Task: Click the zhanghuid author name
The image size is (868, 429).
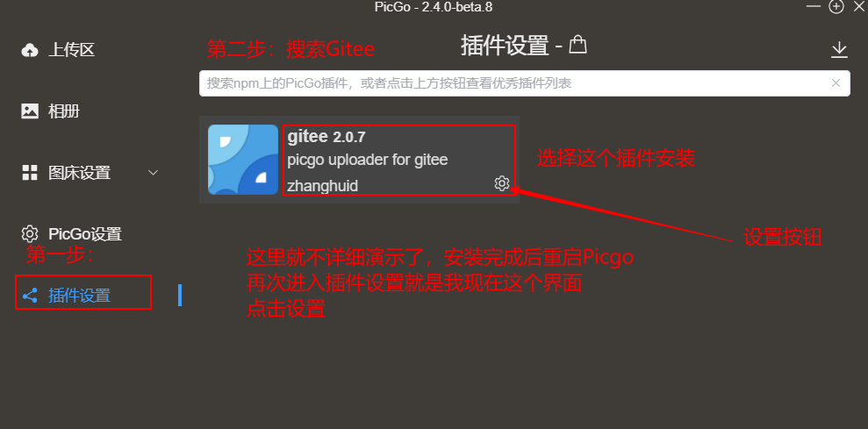Action: tap(323, 186)
